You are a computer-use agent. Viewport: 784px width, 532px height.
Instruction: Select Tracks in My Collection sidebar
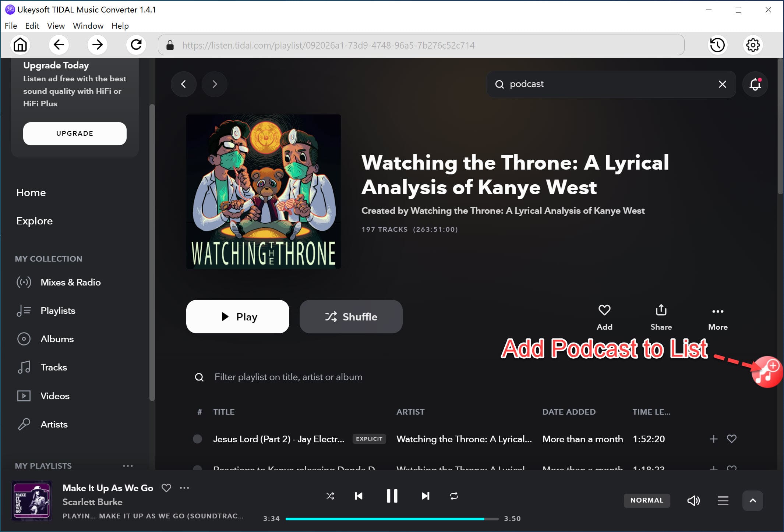(54, 367)
